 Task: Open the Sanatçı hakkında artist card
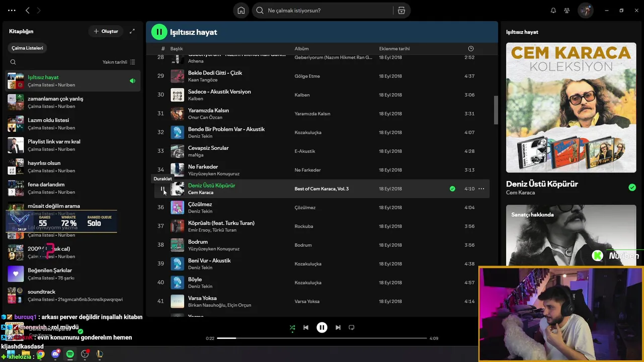571,235
